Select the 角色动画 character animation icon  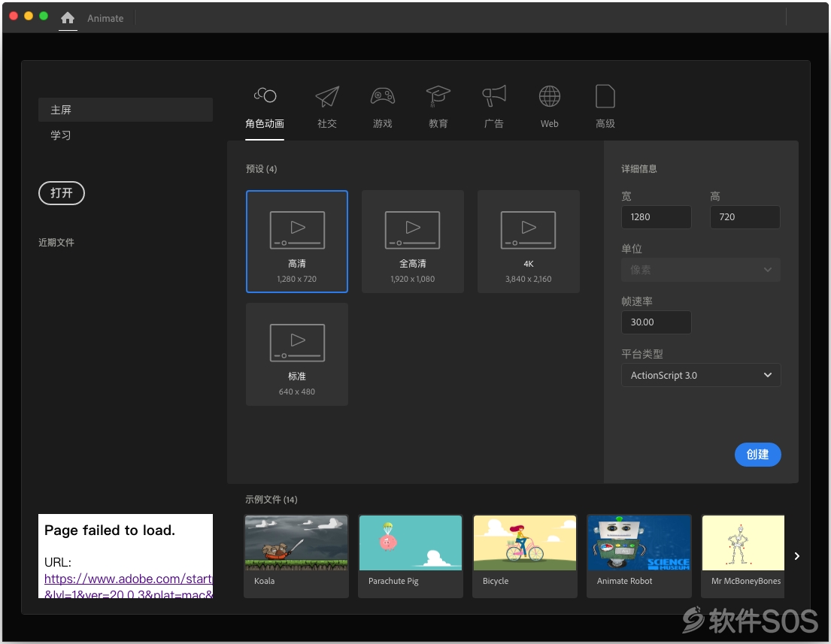[x=265, y=96]
